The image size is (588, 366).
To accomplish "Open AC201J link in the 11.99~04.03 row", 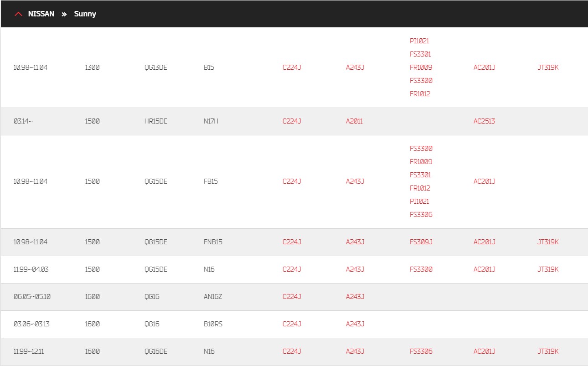I will click(x=484, y=269).
